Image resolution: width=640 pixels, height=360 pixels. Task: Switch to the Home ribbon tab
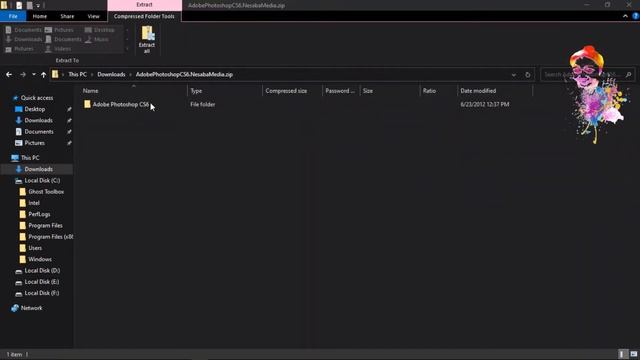pyautogui.click(x=40, y=16)
